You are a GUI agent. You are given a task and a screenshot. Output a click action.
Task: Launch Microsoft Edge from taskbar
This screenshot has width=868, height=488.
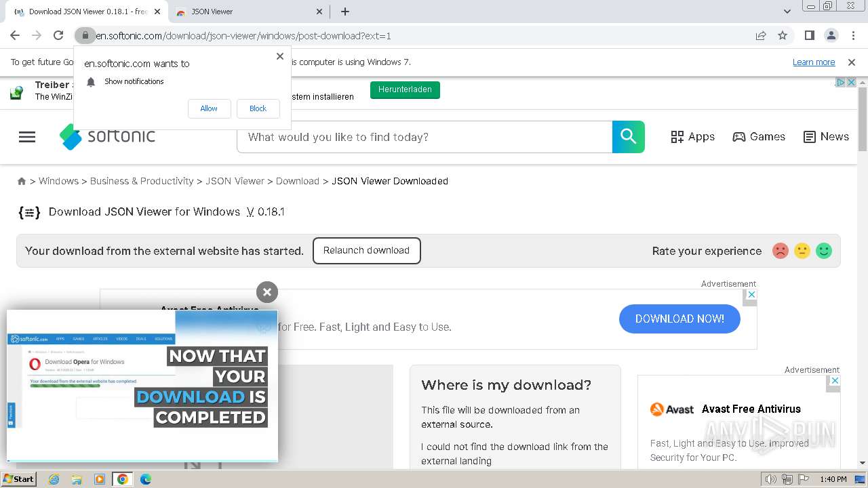(x=146, y=479)
